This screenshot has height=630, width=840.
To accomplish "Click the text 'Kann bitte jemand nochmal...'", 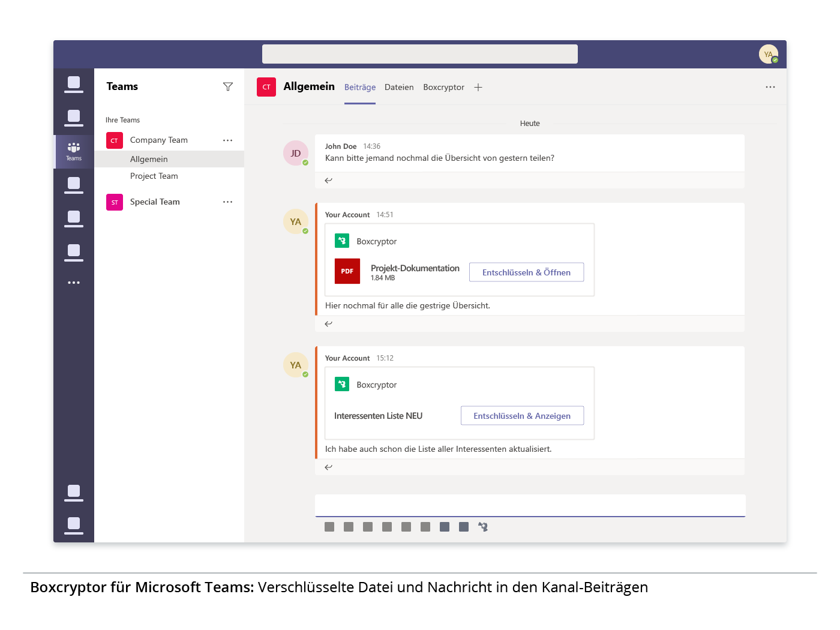I will [x=440, y=158].
